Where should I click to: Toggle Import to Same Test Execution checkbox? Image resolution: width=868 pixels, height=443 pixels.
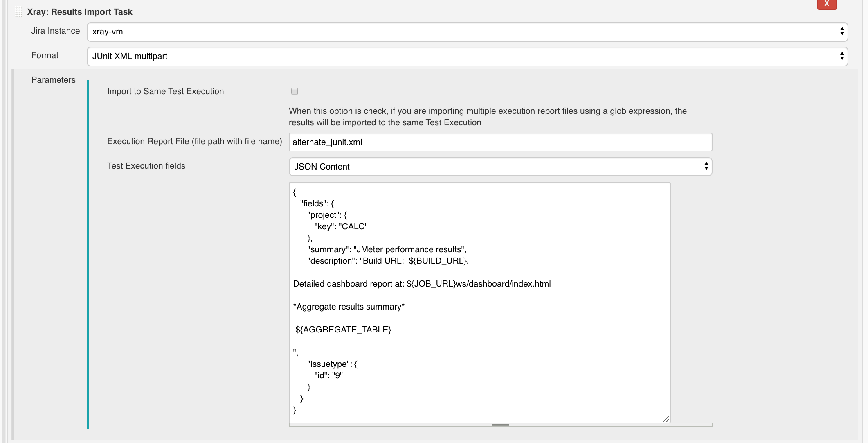coord(295,91)
